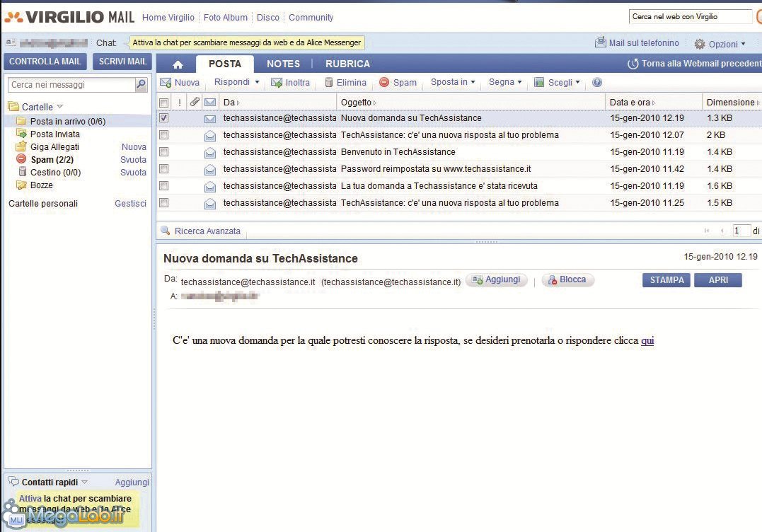Click the Cestino trash bin icon

pyautogui.click(x=23, y=171)
